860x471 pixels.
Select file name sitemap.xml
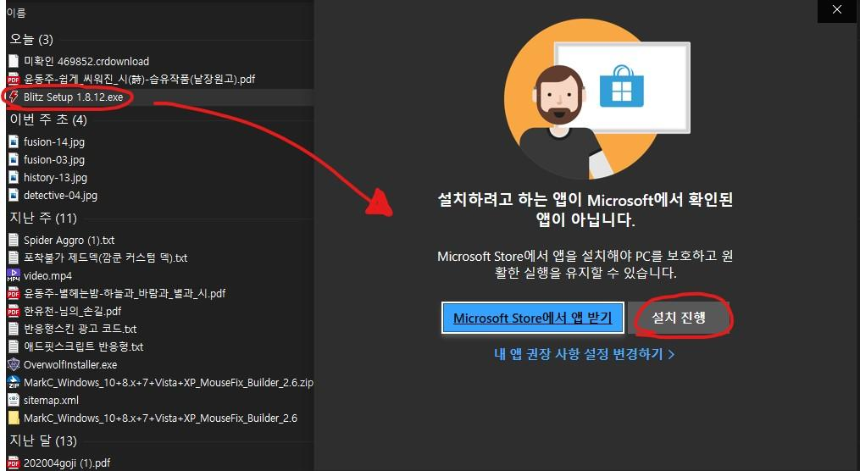(x=51, y=400)
